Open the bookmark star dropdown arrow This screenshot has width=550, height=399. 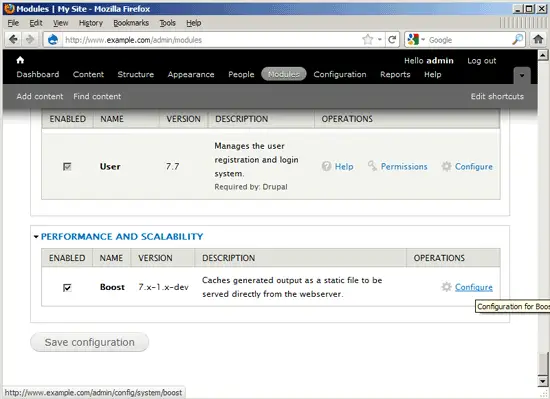[x=380, y=40]
